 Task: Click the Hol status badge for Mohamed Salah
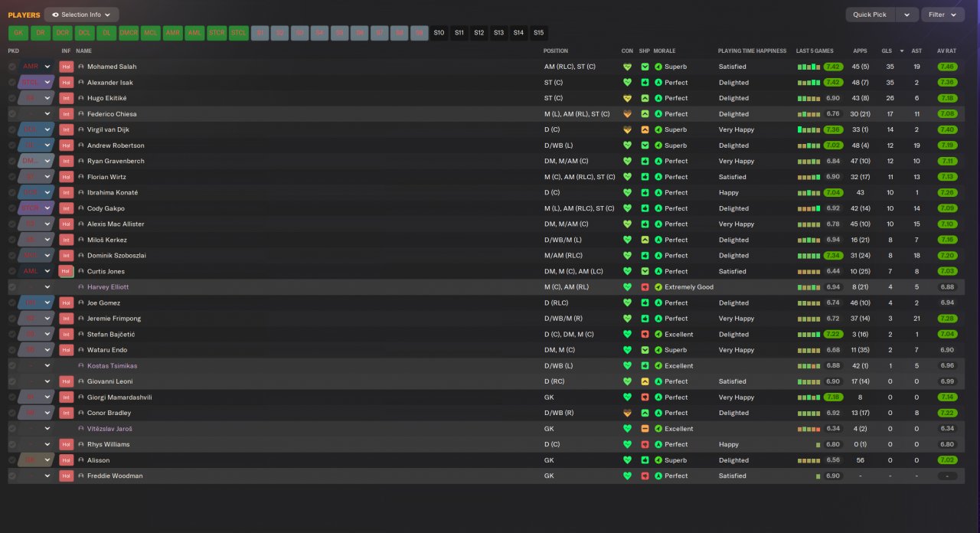[66, 67]
